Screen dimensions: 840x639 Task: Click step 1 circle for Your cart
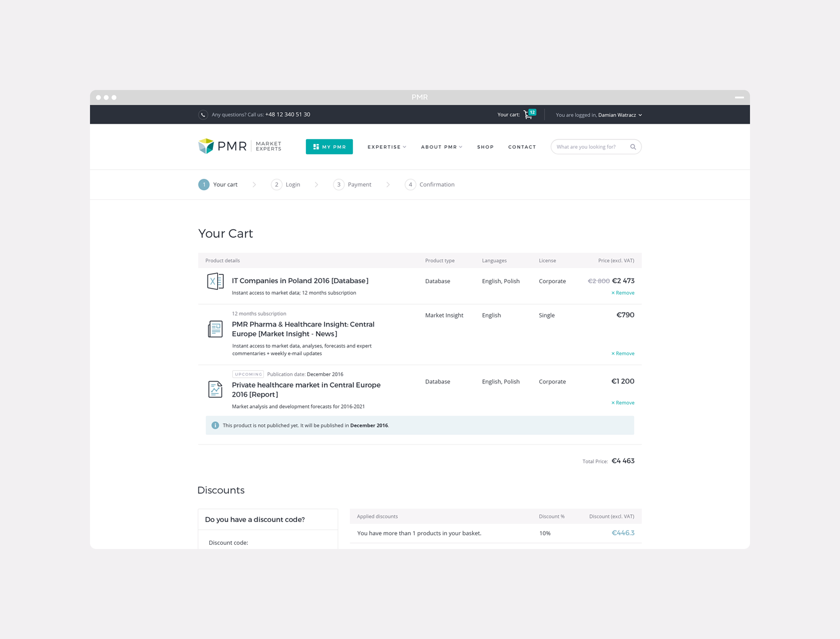click(204, 185)
